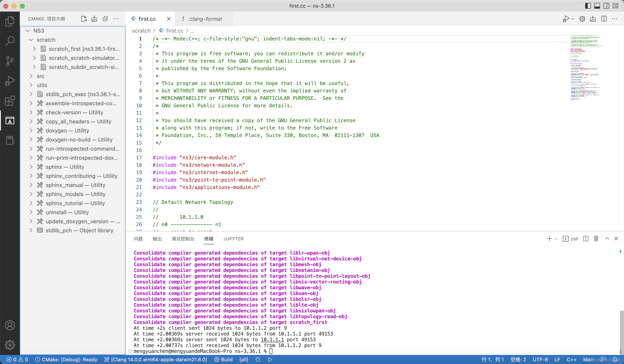Toggle the primary side bar visibility

pos(588,6)
